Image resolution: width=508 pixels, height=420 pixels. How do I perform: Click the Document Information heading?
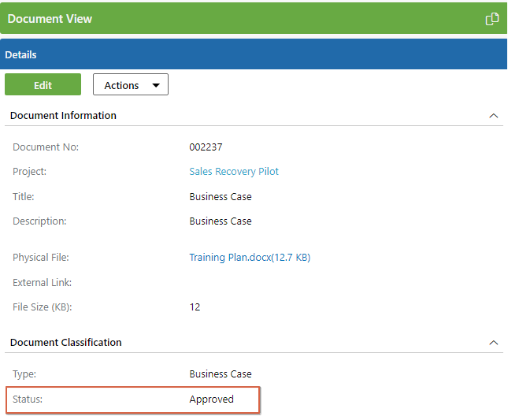pos(63,116)
